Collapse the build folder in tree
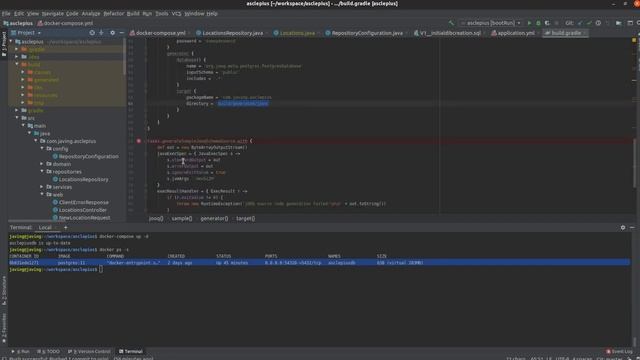The image size is (640, 360). point(17,64)
